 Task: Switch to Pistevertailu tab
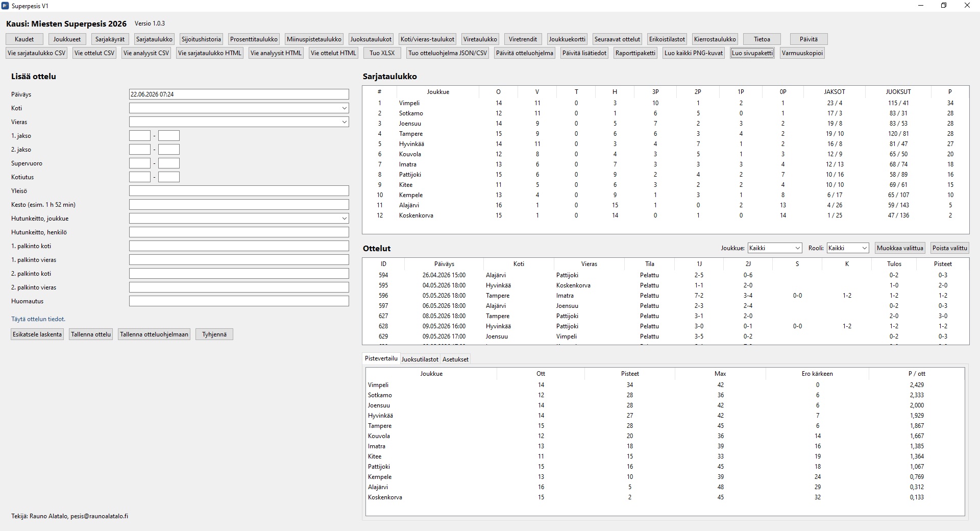coord(381,358)
